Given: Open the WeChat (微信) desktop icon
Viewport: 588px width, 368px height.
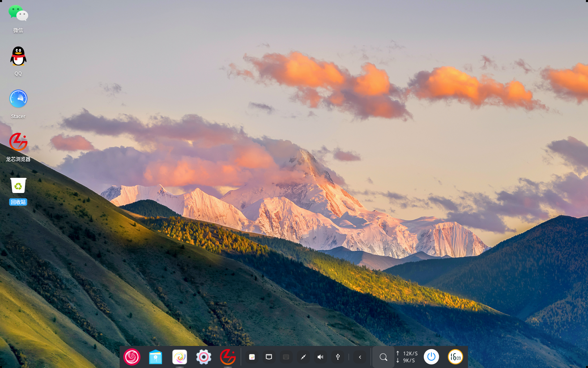Looking at the screenshot, I should click(18, 13).
